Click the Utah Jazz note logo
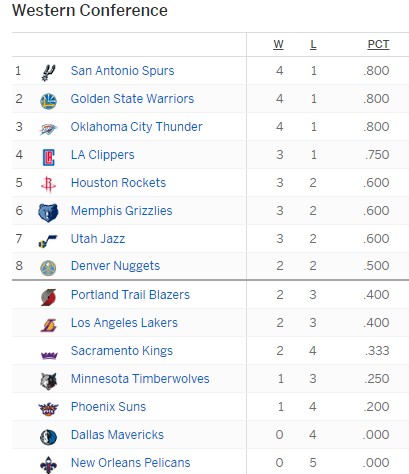409x474 pixels. click(x=48, y=241)
